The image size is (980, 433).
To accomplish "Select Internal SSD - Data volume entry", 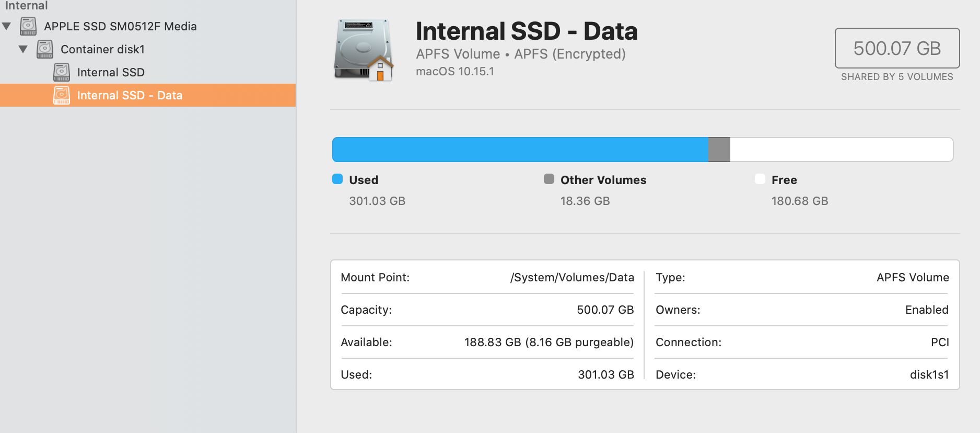I will pyautogui.click(x=130, y=95).
